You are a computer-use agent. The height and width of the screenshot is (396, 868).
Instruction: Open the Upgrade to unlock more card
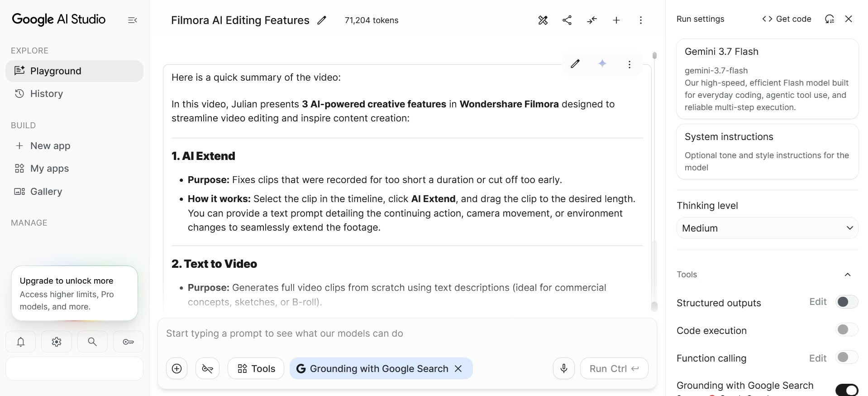tap(75, 293)
